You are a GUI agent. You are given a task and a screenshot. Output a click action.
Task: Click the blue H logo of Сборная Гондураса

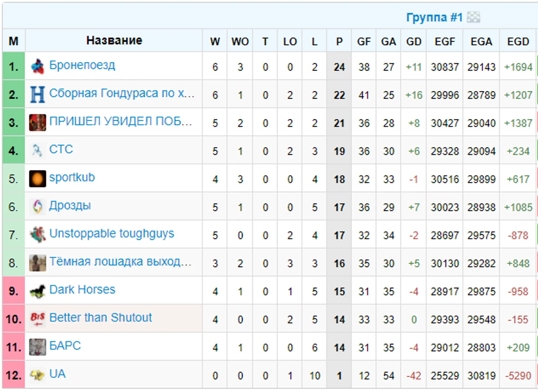pyautogui.click(x=37, y=95)
